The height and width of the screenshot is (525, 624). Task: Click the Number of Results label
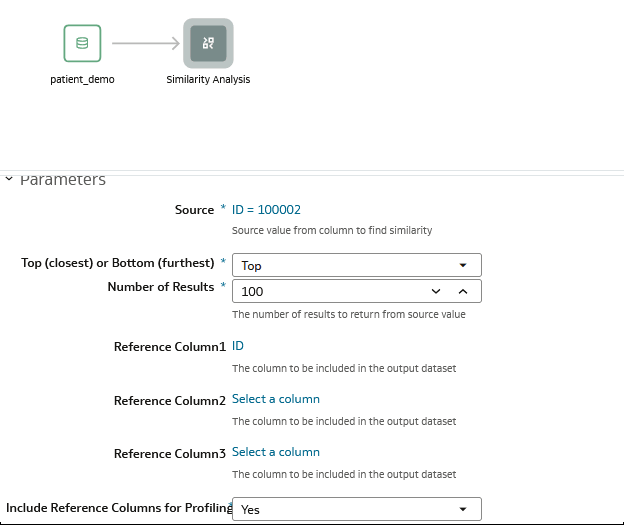pos(161,287)
